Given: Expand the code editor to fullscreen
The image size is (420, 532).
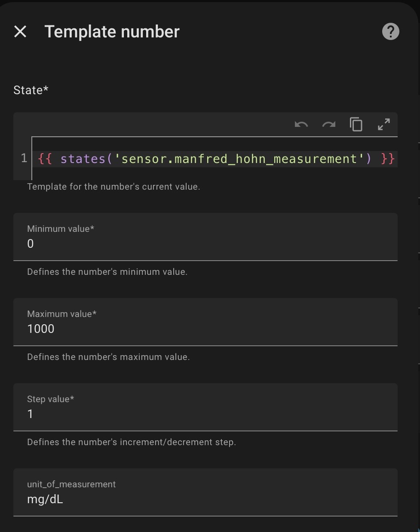Looking at the screenshot, I should (x=383, y=125).
